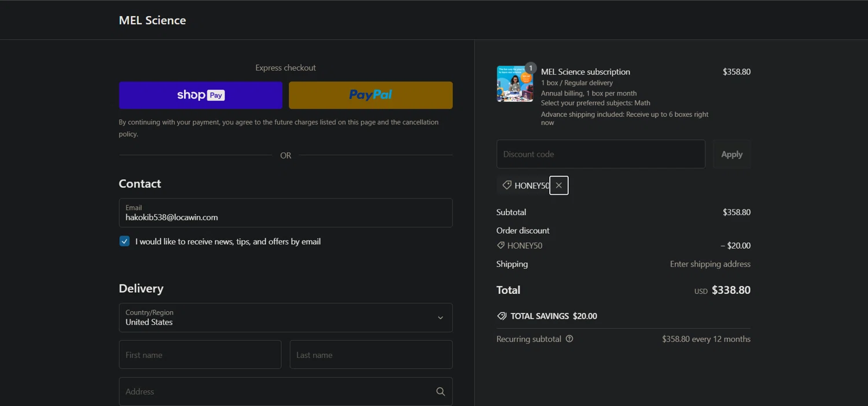
Task: Click the Total amount $338.80
Action: pos(731,290)
